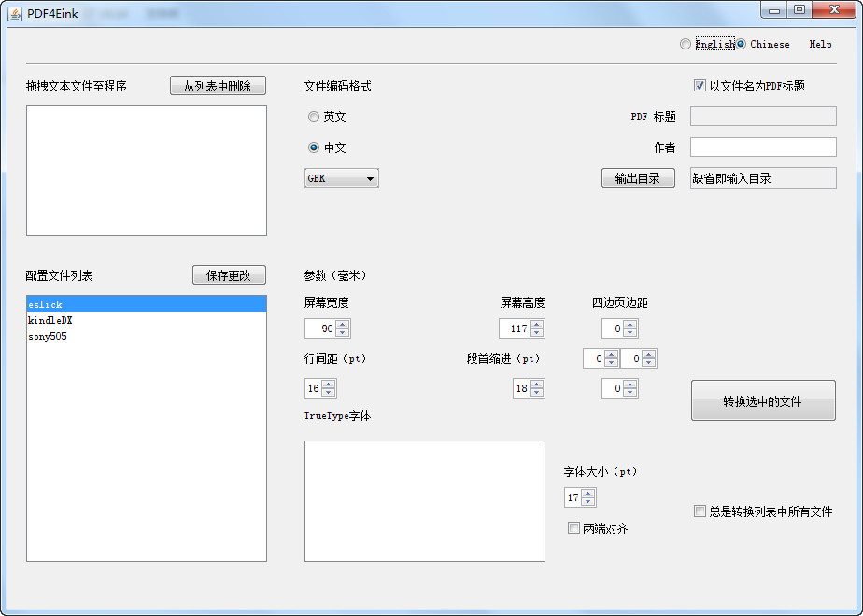Decrease 行间距 value of 16
863x616 pixels.
329,392
